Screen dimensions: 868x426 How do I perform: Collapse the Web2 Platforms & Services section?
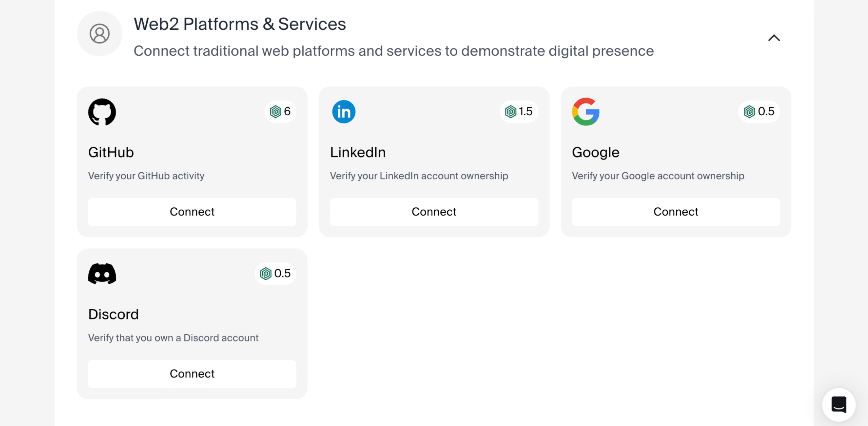774,38
